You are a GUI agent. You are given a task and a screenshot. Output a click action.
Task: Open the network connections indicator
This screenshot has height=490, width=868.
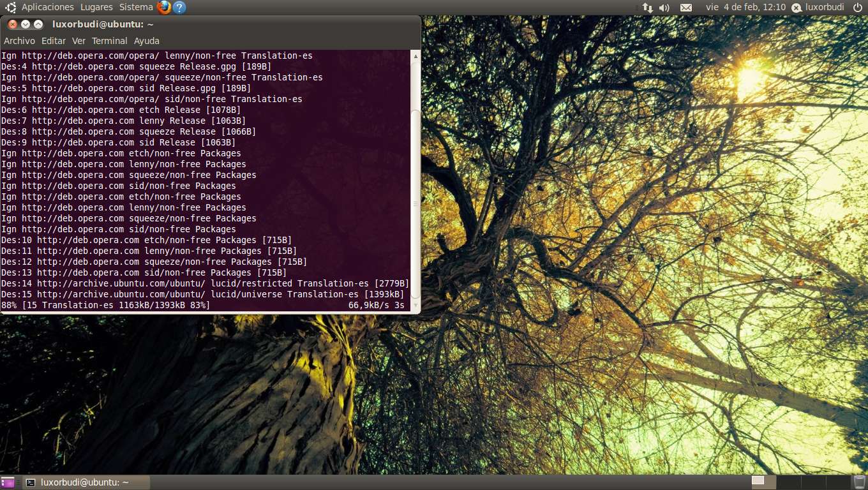648,8
